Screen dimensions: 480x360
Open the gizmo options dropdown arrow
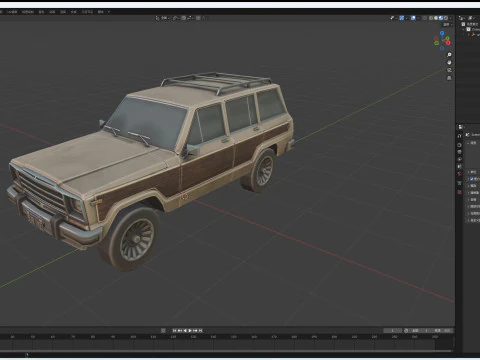(406, 18)
